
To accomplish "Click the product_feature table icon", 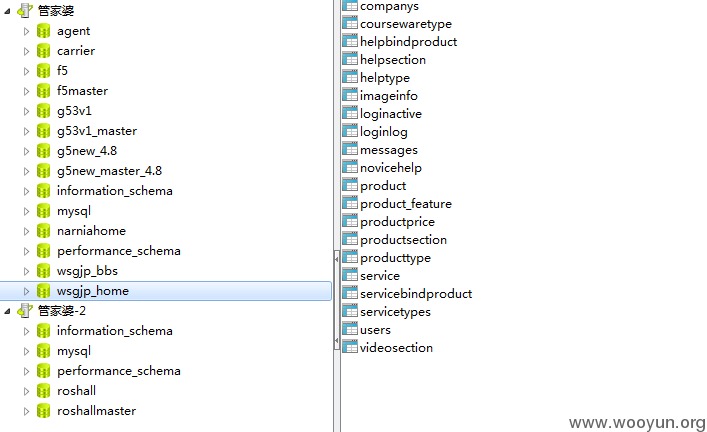I will point(350,203).
